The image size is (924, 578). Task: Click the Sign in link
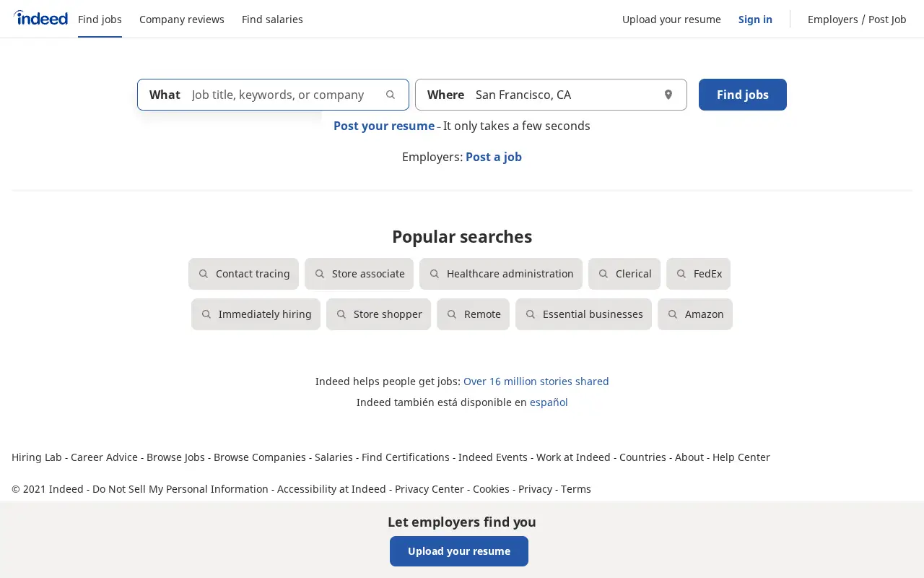pyautogui.click(x=755, y=20)
